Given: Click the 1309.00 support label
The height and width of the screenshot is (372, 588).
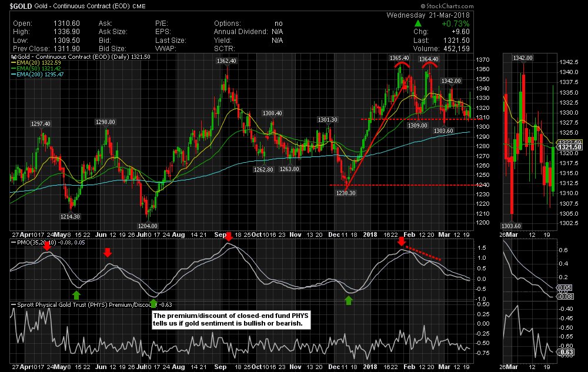Looking at the screenshot, I should click(x=417, y=126).
